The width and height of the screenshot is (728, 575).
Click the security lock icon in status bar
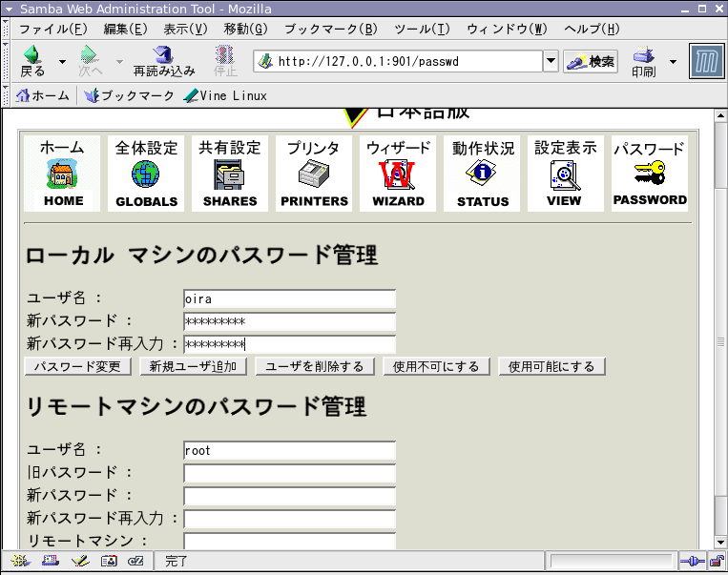click(x=718, y=562)
